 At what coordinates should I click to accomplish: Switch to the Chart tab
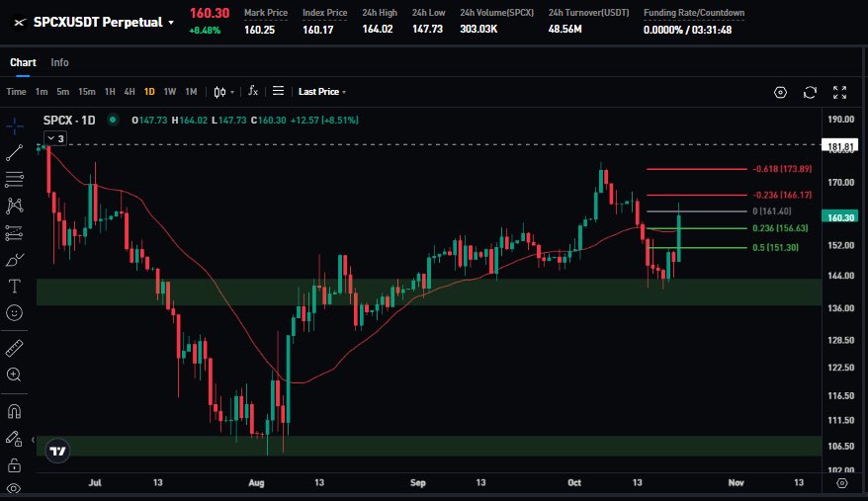23,62
